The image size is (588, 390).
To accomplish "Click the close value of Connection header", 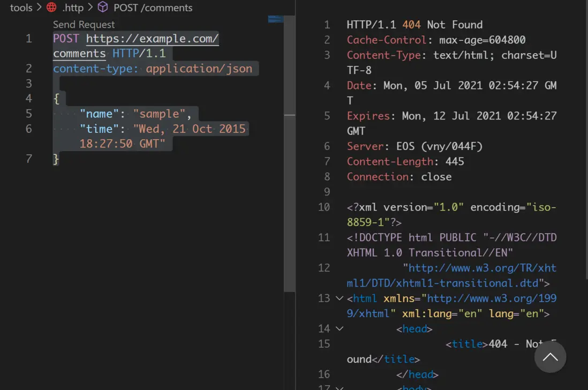I will click(436, 177).
